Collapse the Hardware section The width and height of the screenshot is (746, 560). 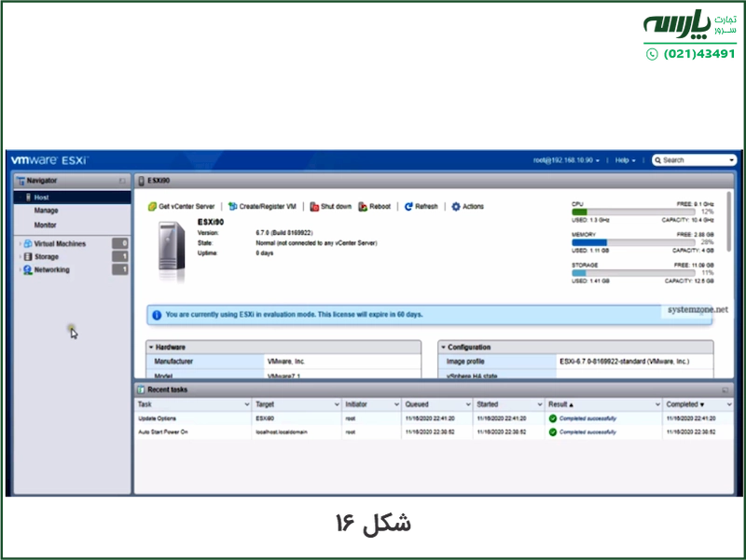(151, 347)
